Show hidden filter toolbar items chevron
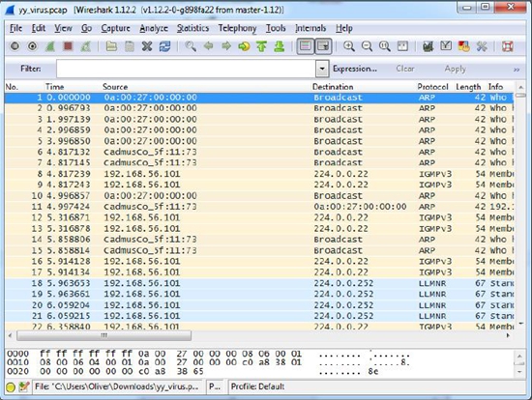 (517, 70)
